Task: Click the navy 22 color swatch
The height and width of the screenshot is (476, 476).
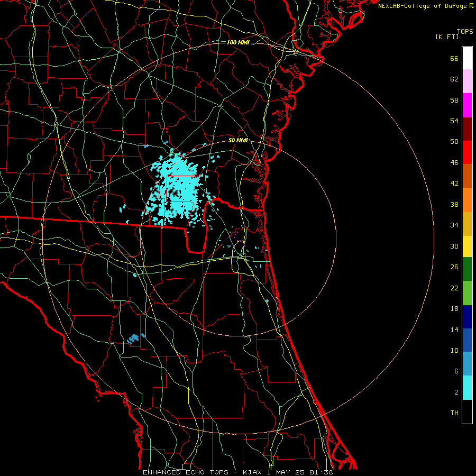Action: [467, 317]
